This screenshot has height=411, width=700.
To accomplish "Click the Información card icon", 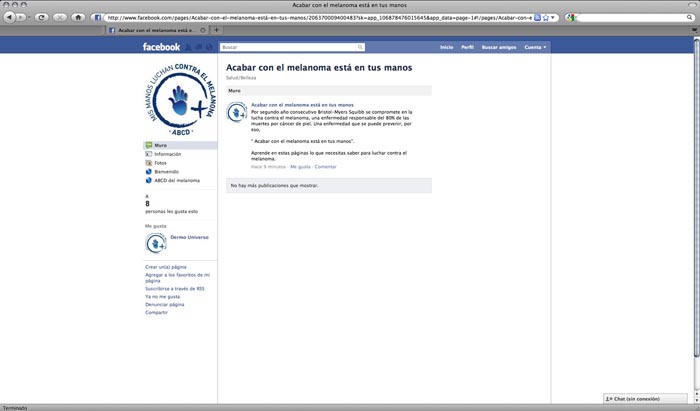I will pos(149,154).
